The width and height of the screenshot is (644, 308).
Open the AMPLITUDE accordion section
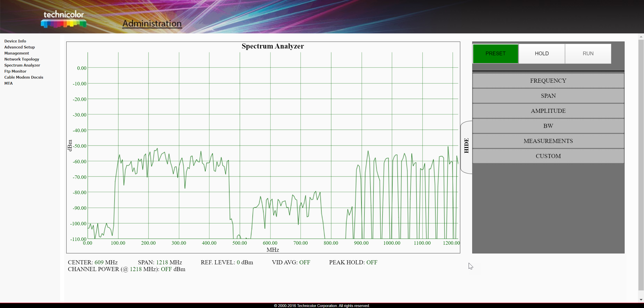[x=548, y=111]
